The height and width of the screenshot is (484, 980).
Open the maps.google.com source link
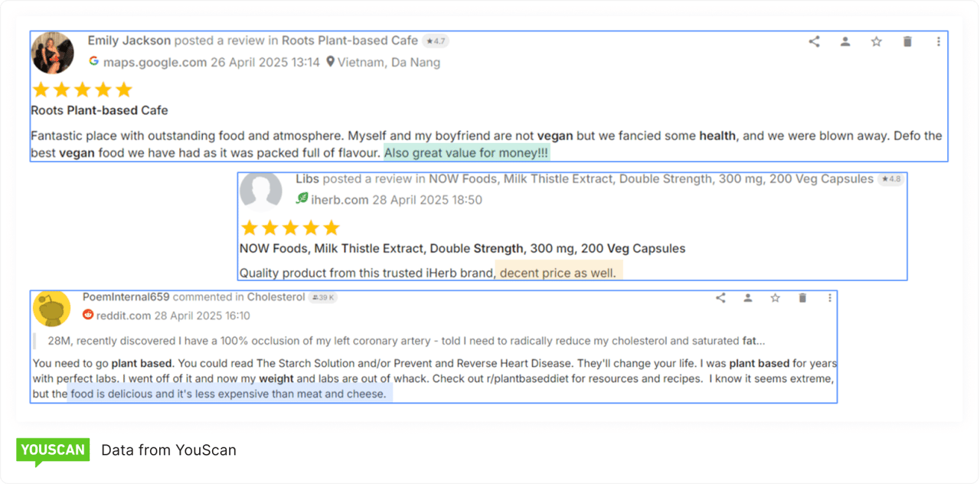[x=155, y=62]
